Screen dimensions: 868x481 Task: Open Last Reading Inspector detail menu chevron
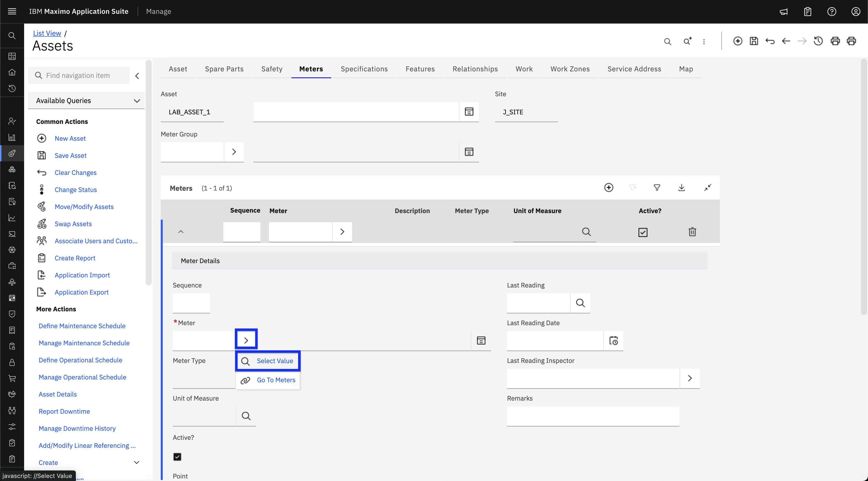689,378
